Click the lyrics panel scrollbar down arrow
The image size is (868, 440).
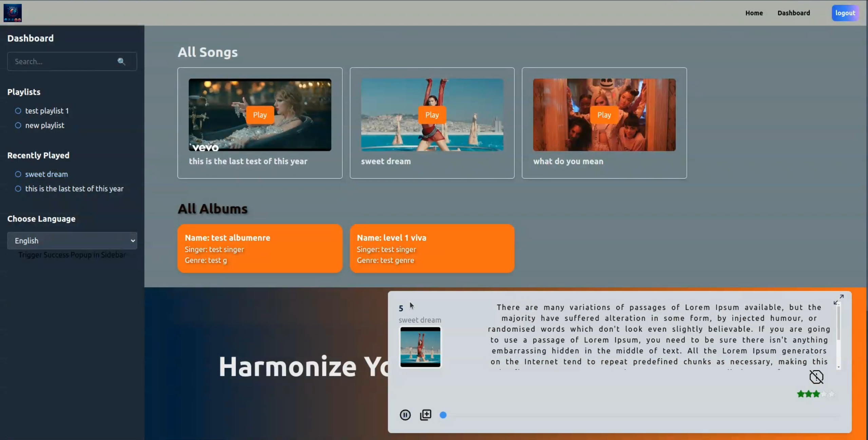(x=838, y=367)
